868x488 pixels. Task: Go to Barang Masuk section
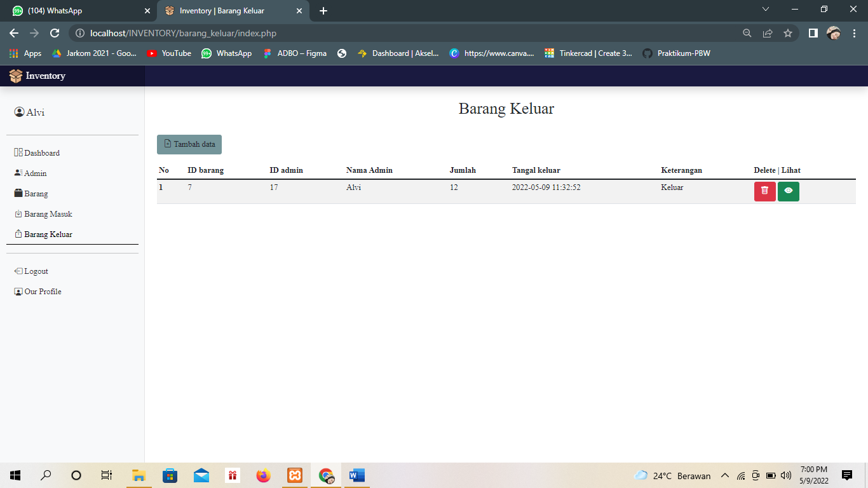coord(43,213)
